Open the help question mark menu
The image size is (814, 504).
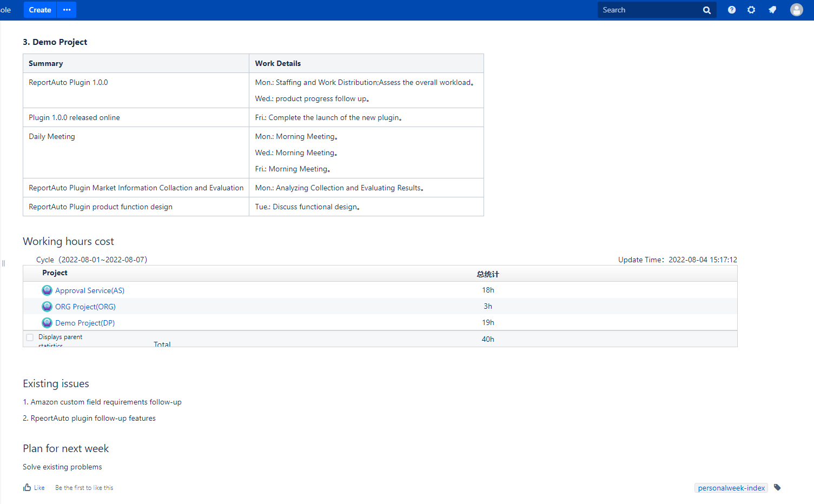point(732,10)
